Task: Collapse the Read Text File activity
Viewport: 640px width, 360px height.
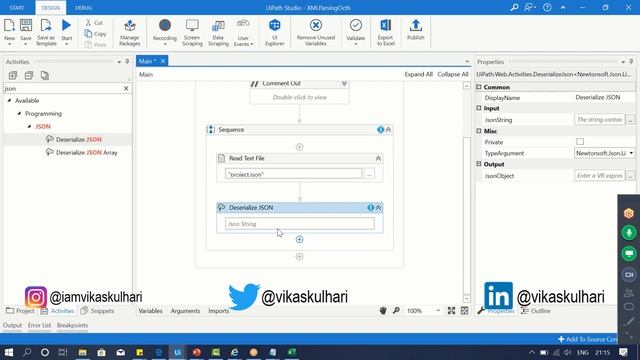Action: tap(378, 158)
